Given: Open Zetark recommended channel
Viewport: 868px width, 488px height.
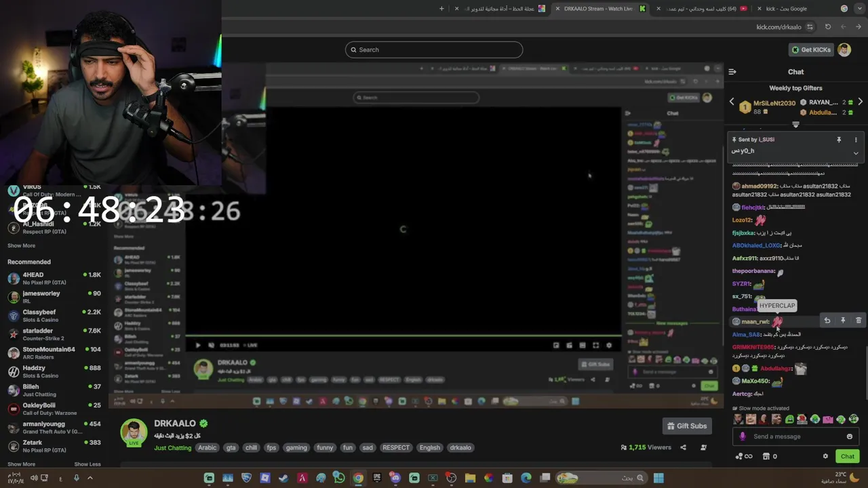Looking at the screenshot, I should 54,445.
